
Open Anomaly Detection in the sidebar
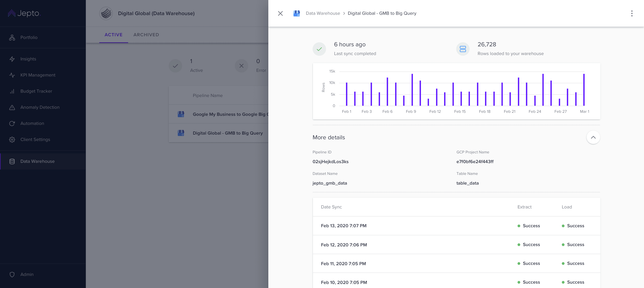pos(43,107)
